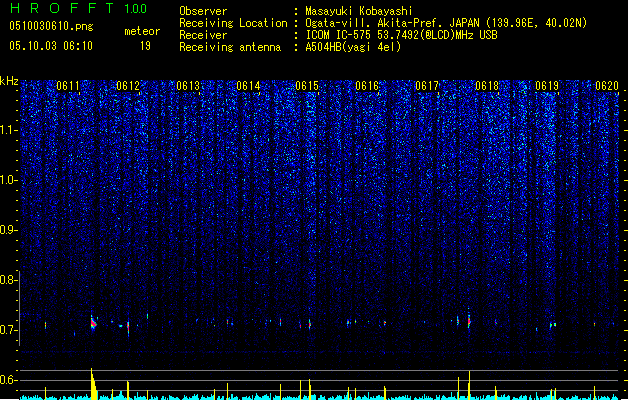Click the tall yellow spike just before 0618
The image size is (629, 400).
pos(469,385)
